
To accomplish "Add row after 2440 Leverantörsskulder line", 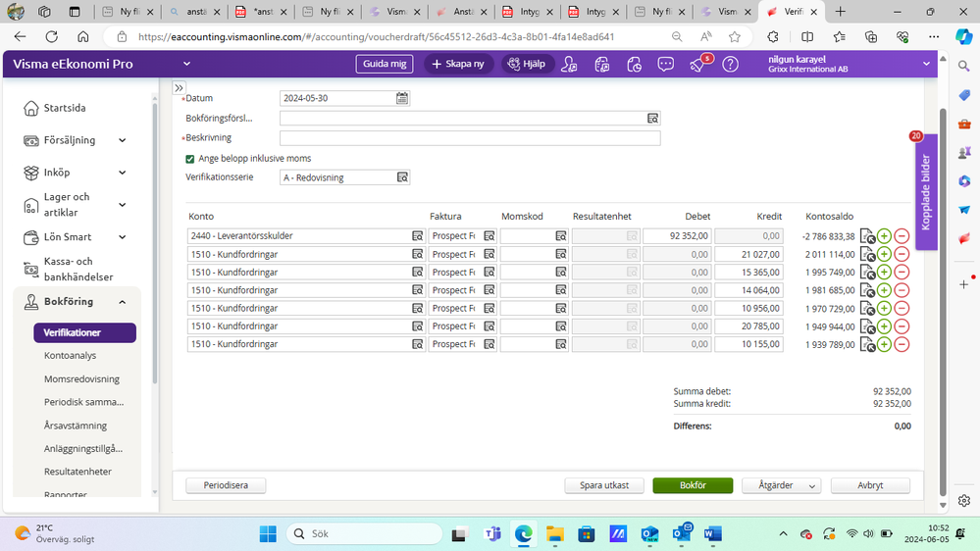I will click(x=884, y=236).
